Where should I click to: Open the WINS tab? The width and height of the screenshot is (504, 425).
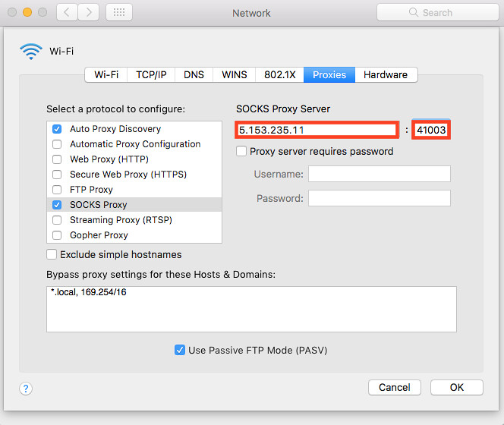[x=235, y=74]
